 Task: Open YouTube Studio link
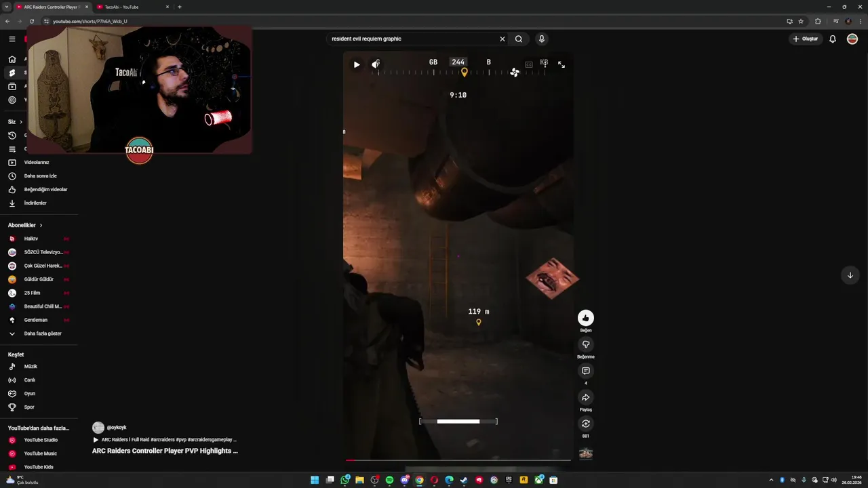(x=39, y=440)
